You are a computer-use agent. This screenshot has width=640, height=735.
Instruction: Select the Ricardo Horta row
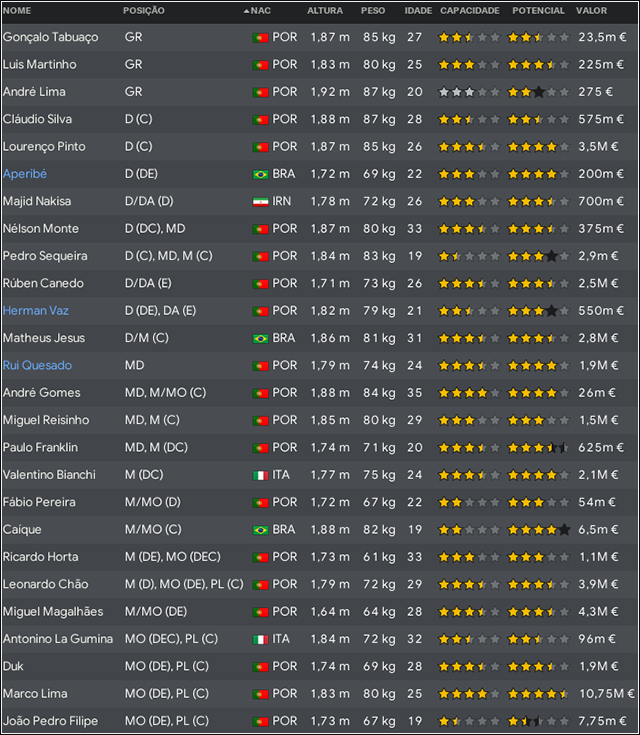[320, 557]
